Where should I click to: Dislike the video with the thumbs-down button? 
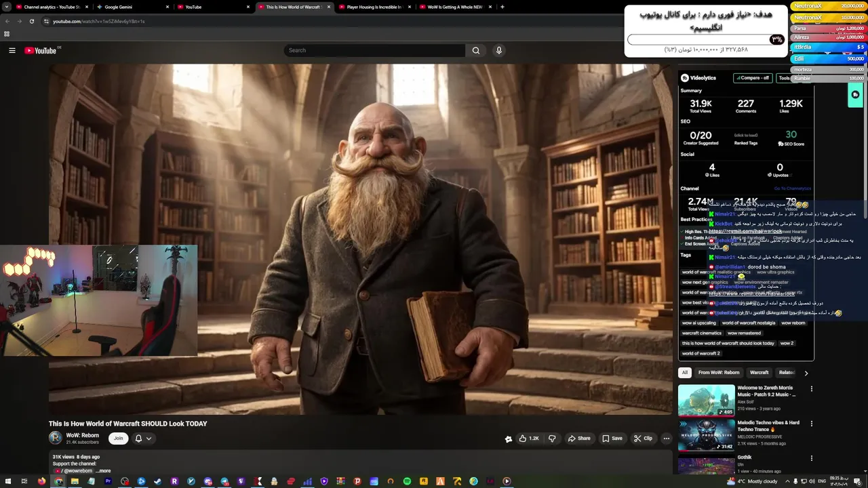(552, 439)
